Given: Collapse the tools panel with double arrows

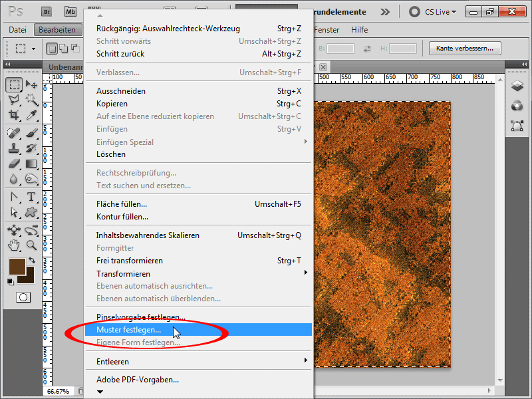Looking at the screenshot, I should coord(7,64).
